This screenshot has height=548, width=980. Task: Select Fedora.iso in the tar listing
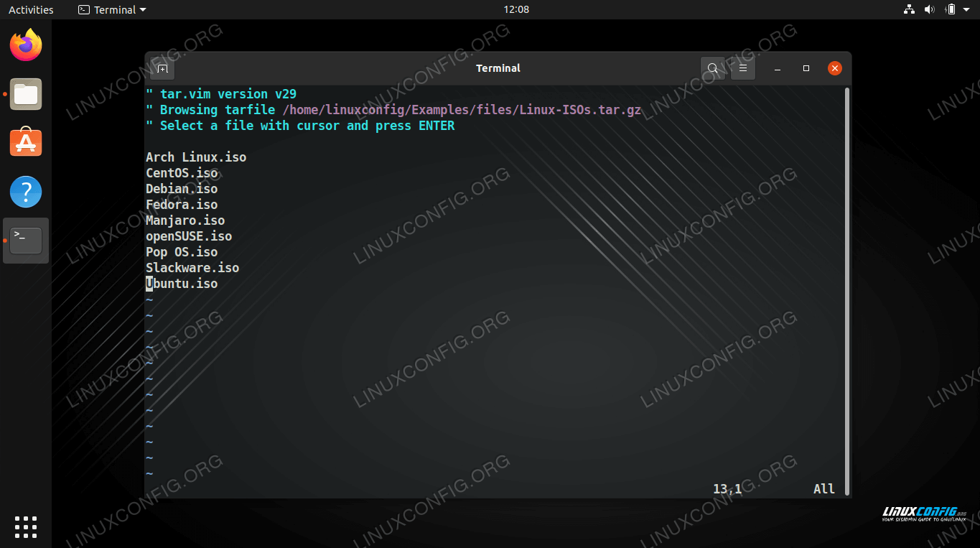[x=182, y=205]
